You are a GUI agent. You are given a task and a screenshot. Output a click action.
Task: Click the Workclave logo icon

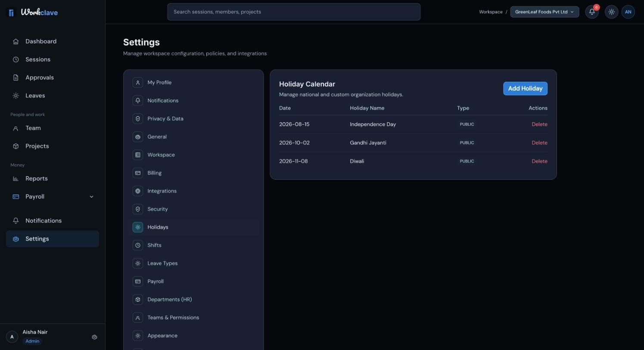[11, 12]
